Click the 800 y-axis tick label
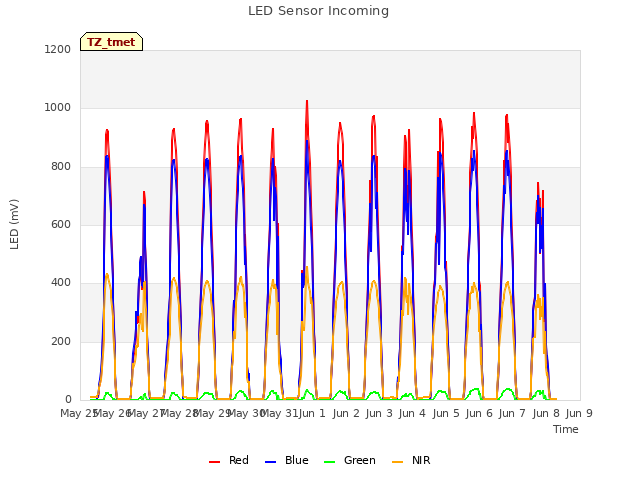This screenshot has height=480, width=640. (61, 167)
